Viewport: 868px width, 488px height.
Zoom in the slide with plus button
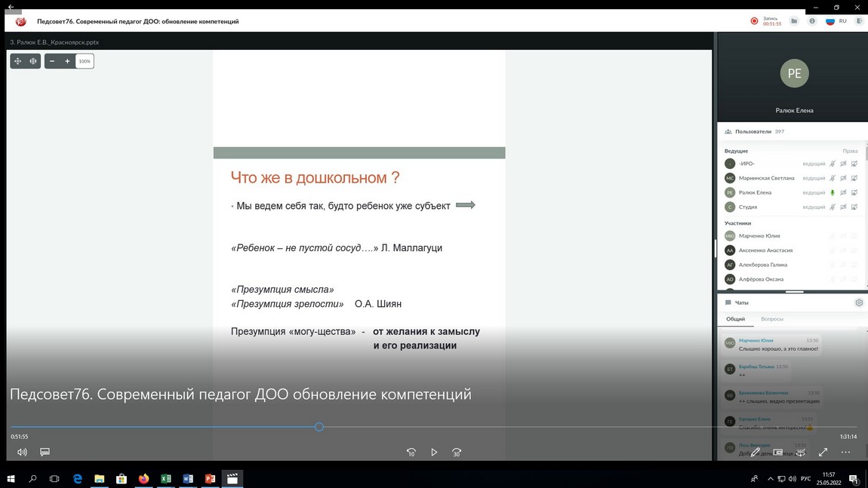coord(67,61)
